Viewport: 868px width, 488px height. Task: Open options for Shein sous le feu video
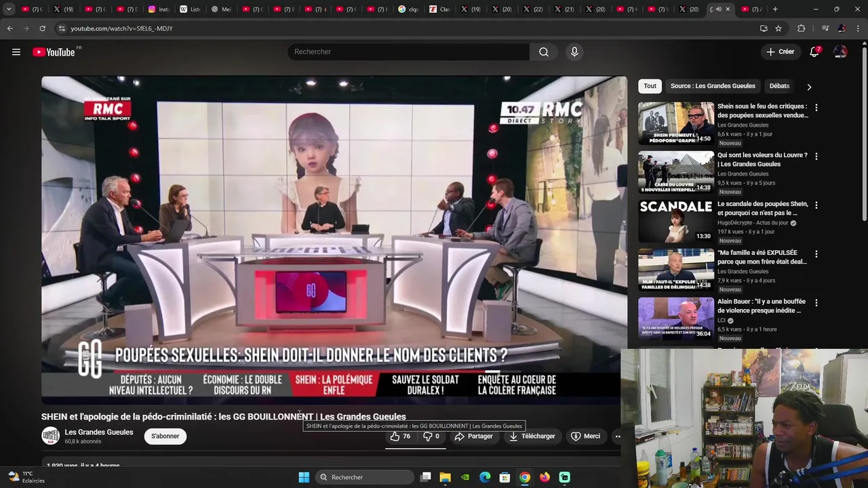(816, 108)
